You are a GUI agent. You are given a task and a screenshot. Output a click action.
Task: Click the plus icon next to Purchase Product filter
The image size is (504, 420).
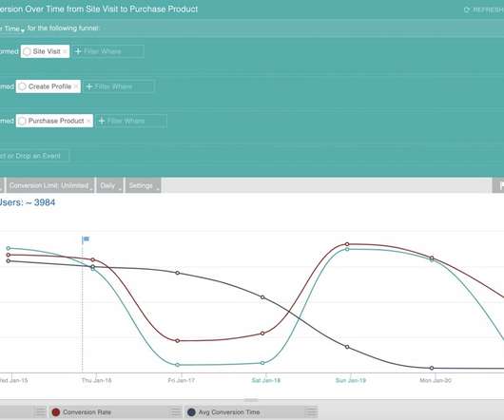click(102, 121)
